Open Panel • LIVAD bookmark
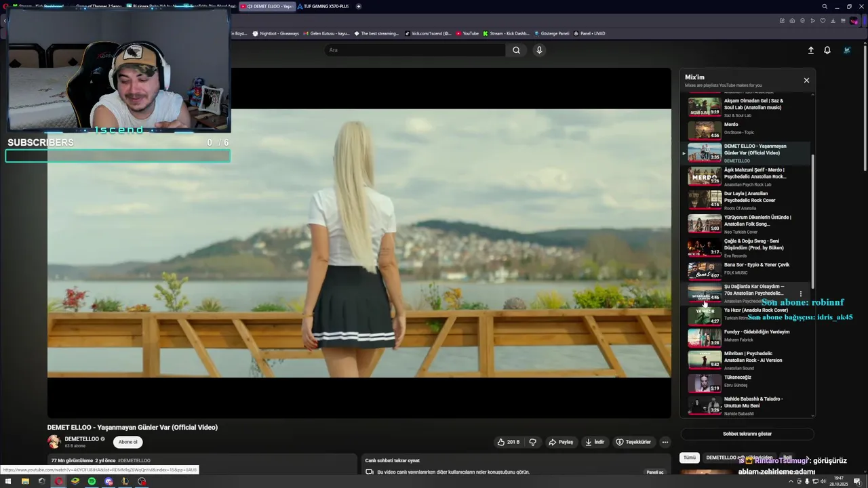This screenshot has width=868, height=488. tap(589, 33)
